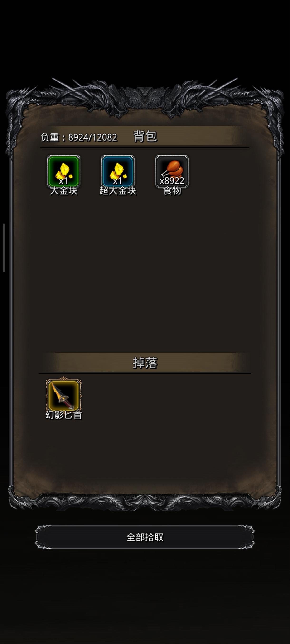Tap the x1 count on 超大金块
Viewport: 290px width, 644px height.
118,181
